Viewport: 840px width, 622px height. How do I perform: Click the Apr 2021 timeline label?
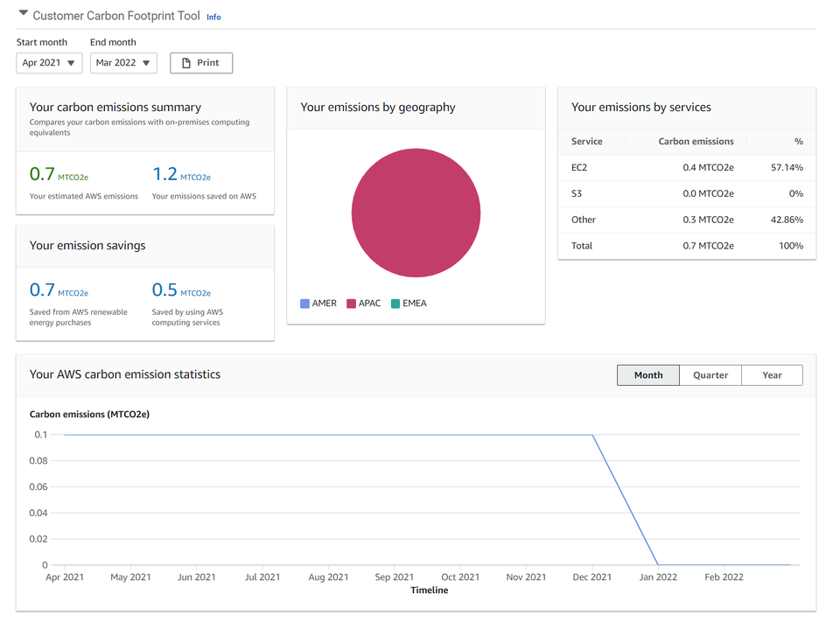tap(65, 577)
